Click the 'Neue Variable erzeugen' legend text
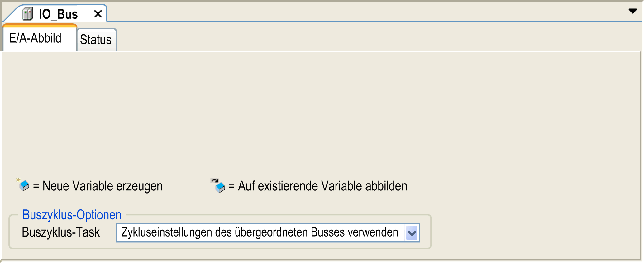 [x=103, y=186]
